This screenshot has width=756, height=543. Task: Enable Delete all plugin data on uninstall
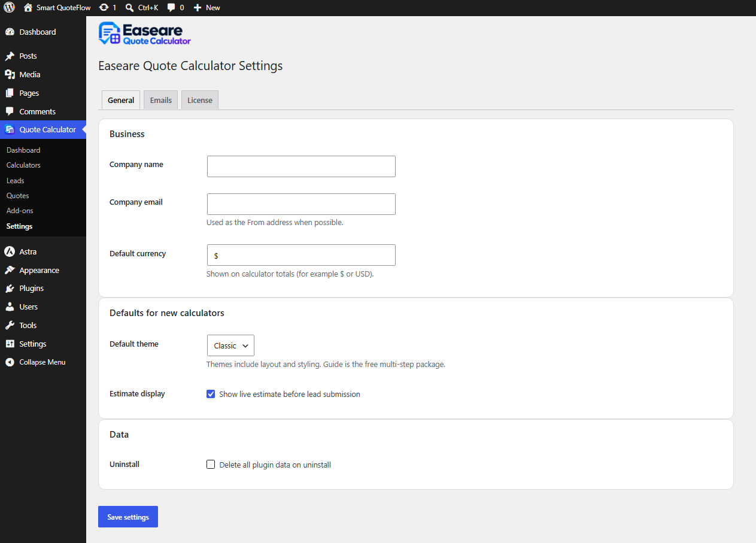[x=211, y=465]
